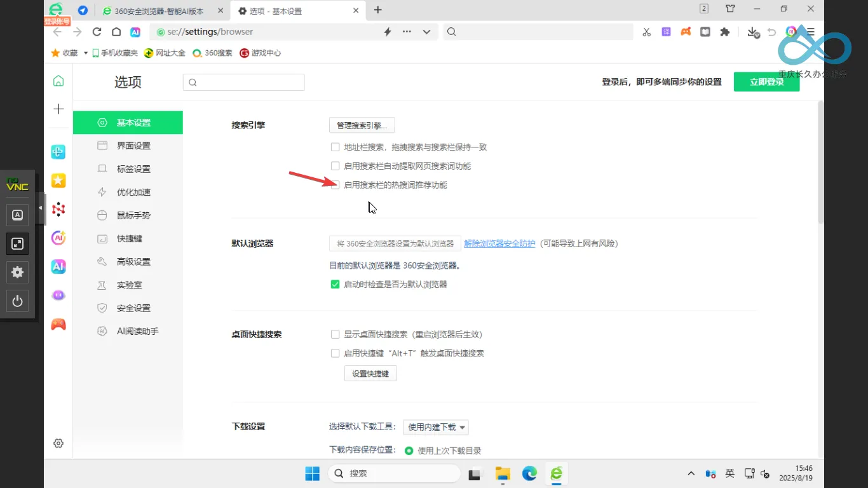Click the noVNC fullscreen toggle icon
The width and height of the screenshot is (868, 488).
click(17, 244)
